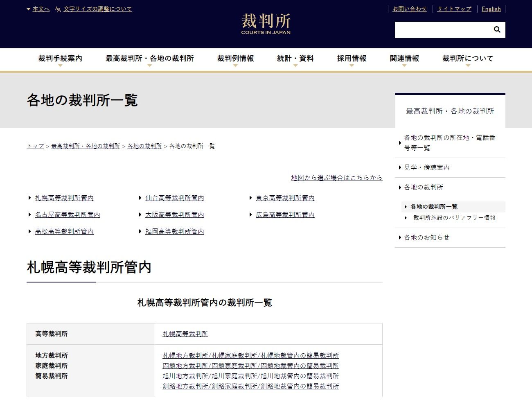Jump to 大阪高等裁判所管内 section
The width and height of the screenshot is (532, 409).
point(174,215)
